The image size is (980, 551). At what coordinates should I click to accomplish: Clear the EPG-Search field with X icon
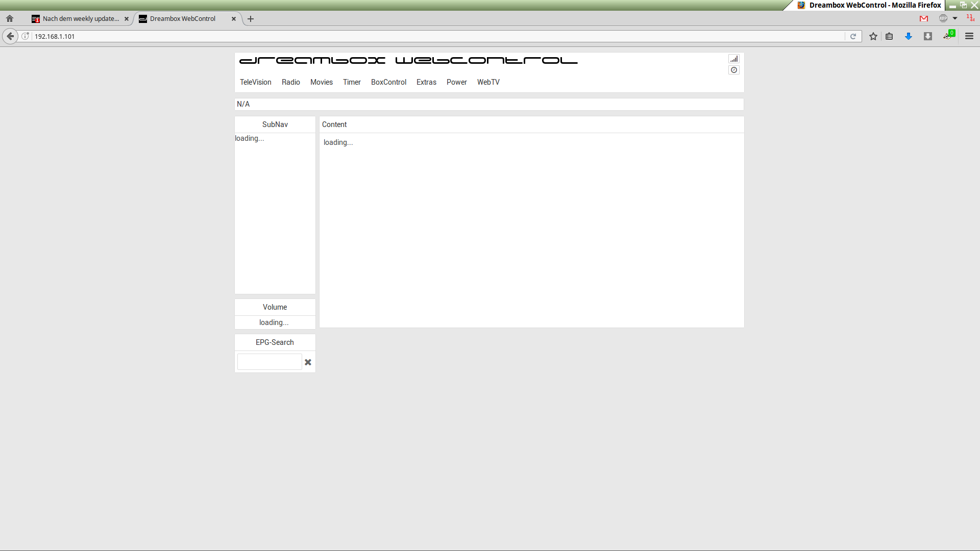pyautogui.click(x=308, y=362)
